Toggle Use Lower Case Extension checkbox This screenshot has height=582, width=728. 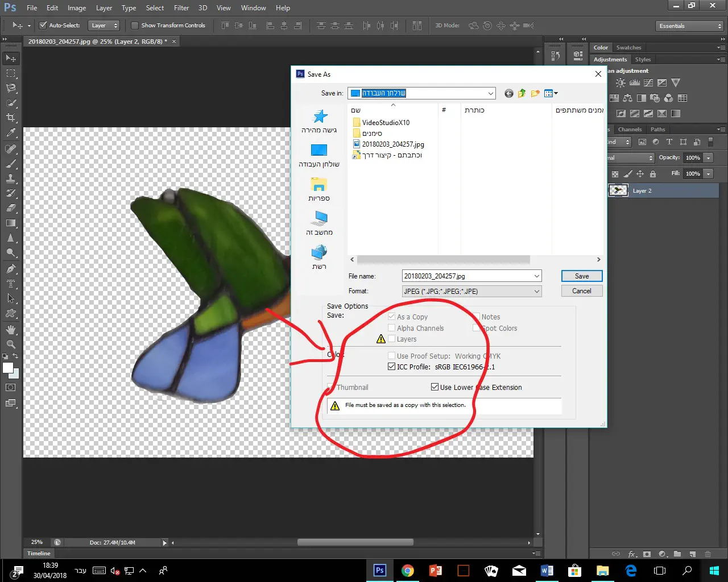pyautogui.click(x=435, y=387)
